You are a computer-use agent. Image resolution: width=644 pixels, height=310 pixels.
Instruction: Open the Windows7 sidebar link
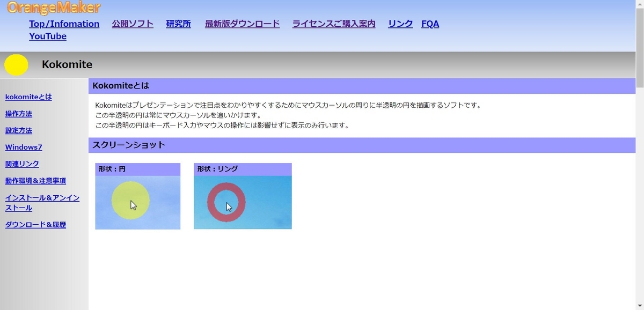24,147
